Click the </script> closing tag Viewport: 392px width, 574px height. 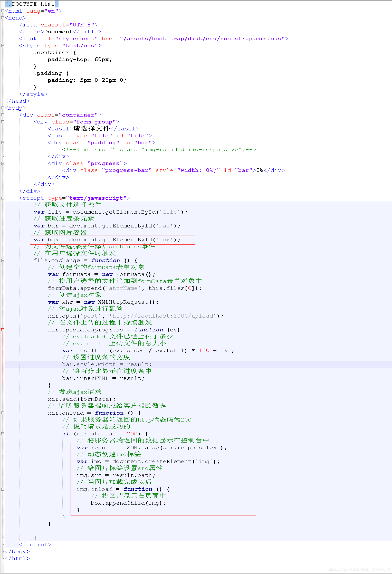[35, 545]
